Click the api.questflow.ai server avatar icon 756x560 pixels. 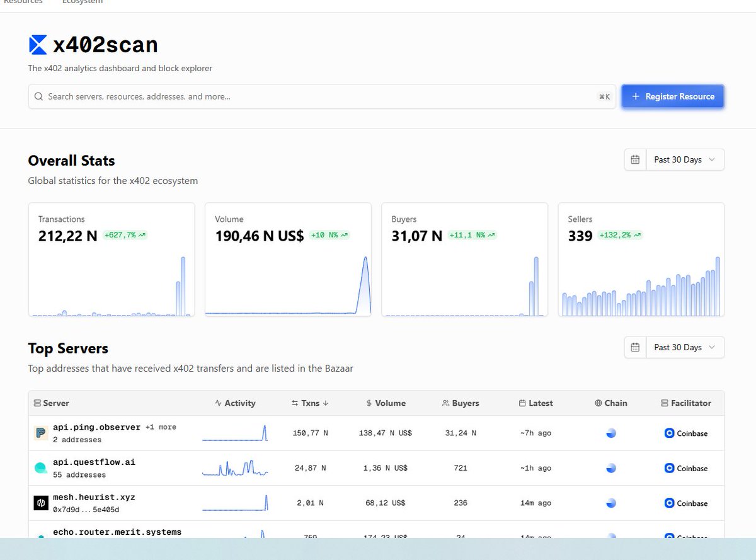(x=41, y=468)
